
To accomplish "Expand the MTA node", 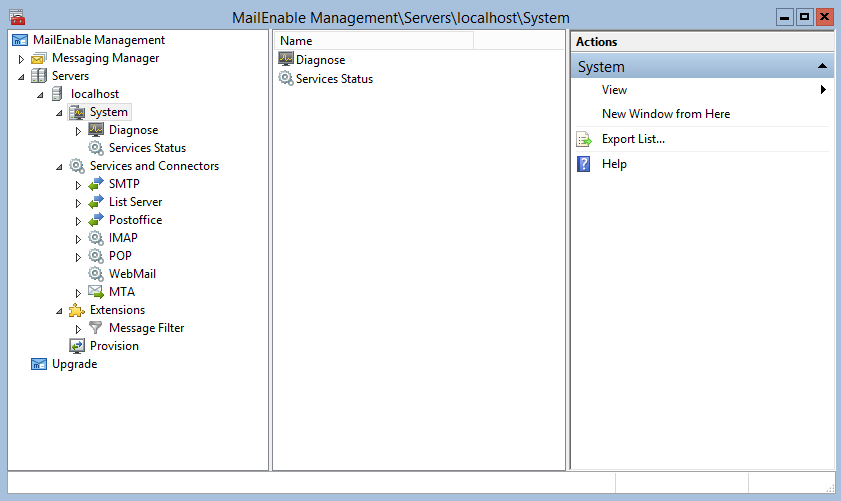I will (x=78, y=293).
